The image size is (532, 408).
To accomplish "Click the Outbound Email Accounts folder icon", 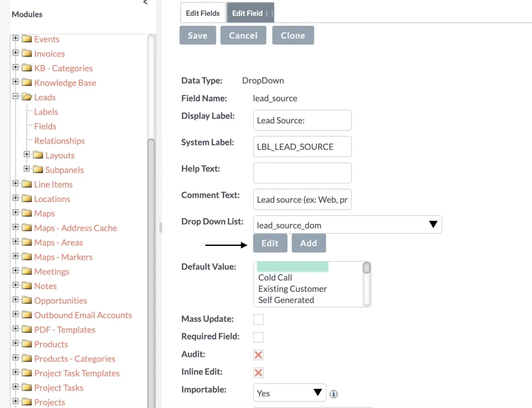I will pyautogui.click(x=26, y=315).
